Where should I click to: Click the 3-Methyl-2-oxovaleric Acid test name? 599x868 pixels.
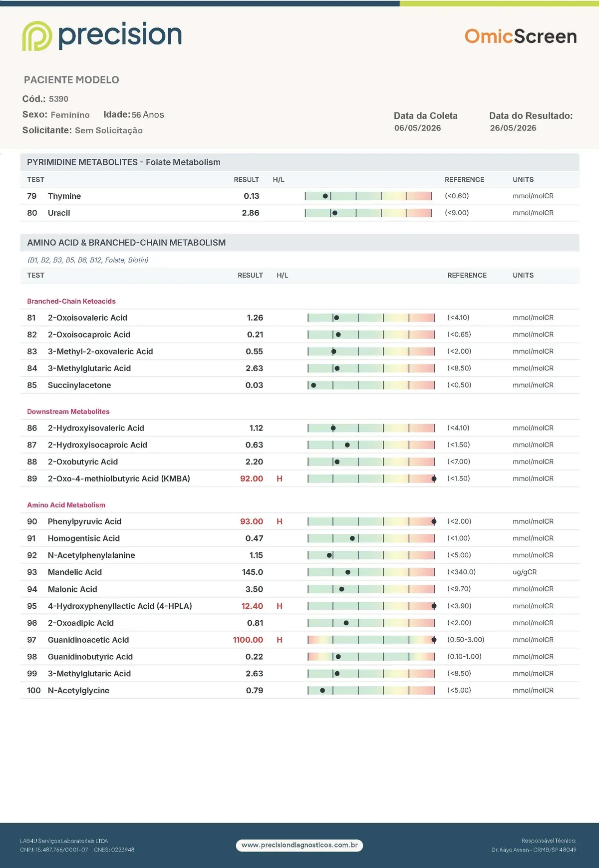[100, 352]
